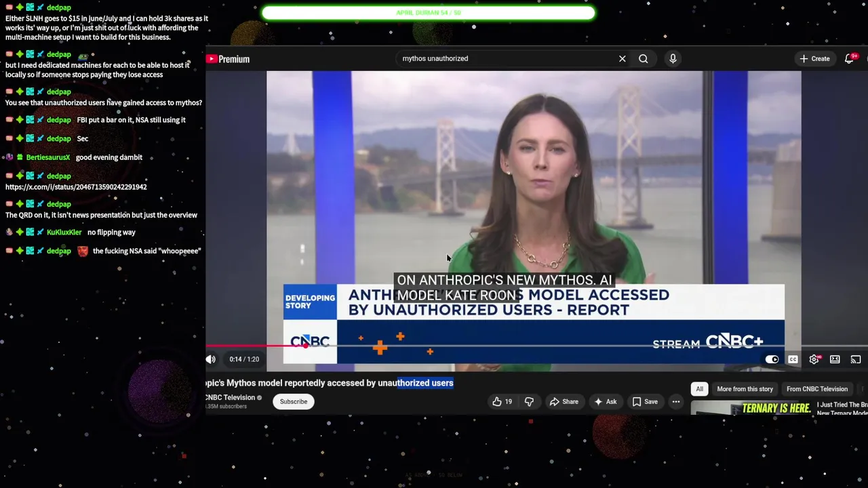This screenshot has height=488, width=868.
Task: Switch to theater mode icon
Action: pos(835,359)
